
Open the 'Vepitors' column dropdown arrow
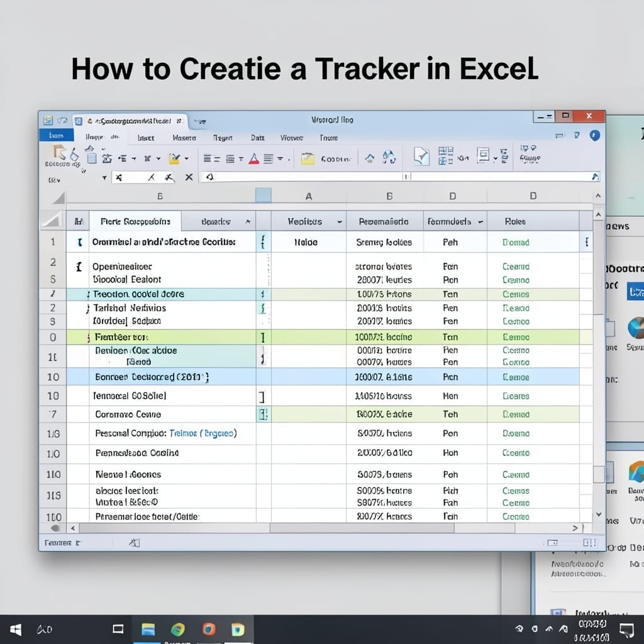340,222
